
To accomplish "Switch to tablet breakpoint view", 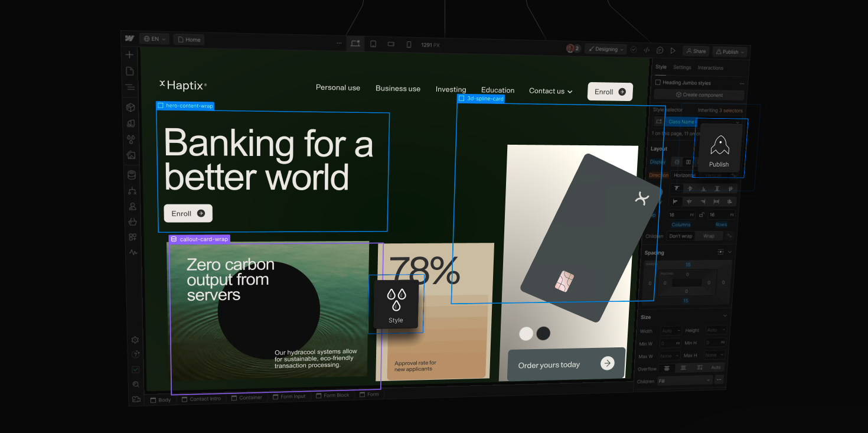I will 373,44.
